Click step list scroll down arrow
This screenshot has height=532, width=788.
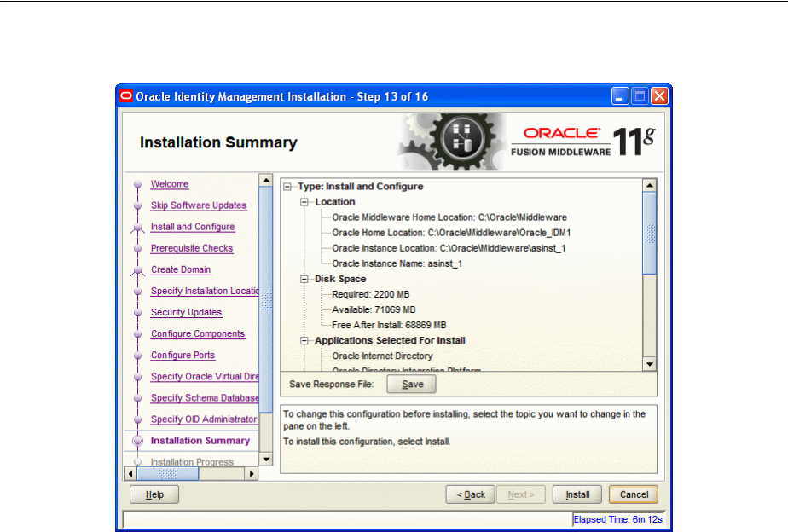point(266,460)
